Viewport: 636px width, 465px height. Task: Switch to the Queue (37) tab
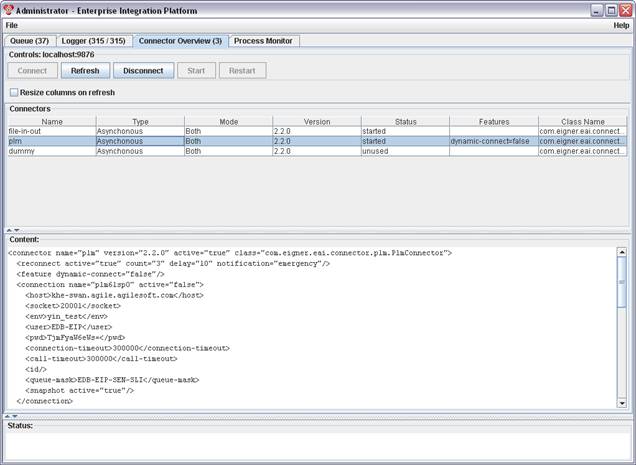click(30, 41)
